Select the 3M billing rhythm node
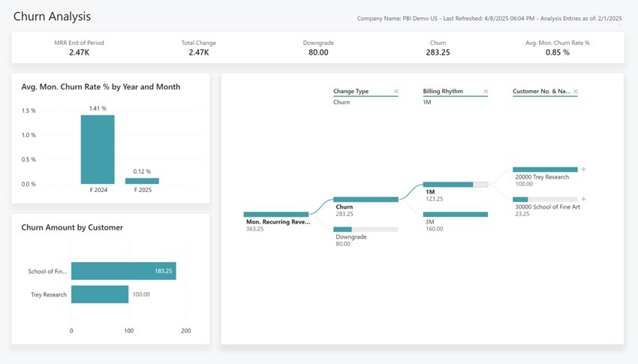 click(456, 215)
